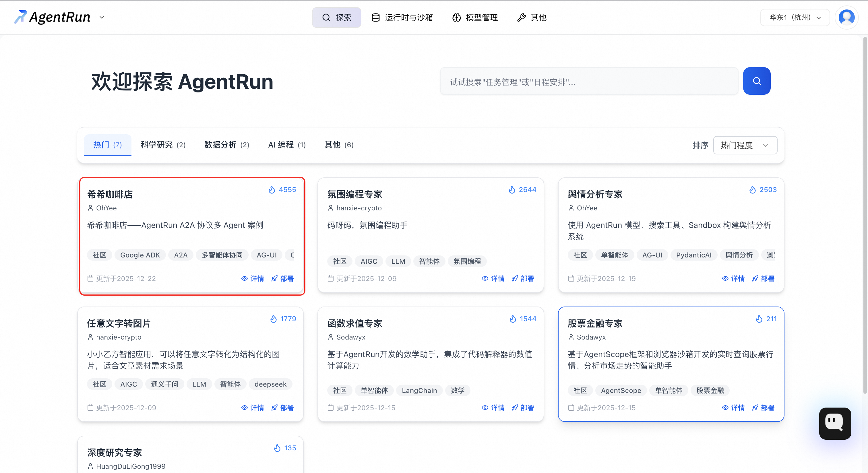Click rocket 部署 icon on 氛围编程专家 card
868x473 pixels.
[x=515, y=279]
